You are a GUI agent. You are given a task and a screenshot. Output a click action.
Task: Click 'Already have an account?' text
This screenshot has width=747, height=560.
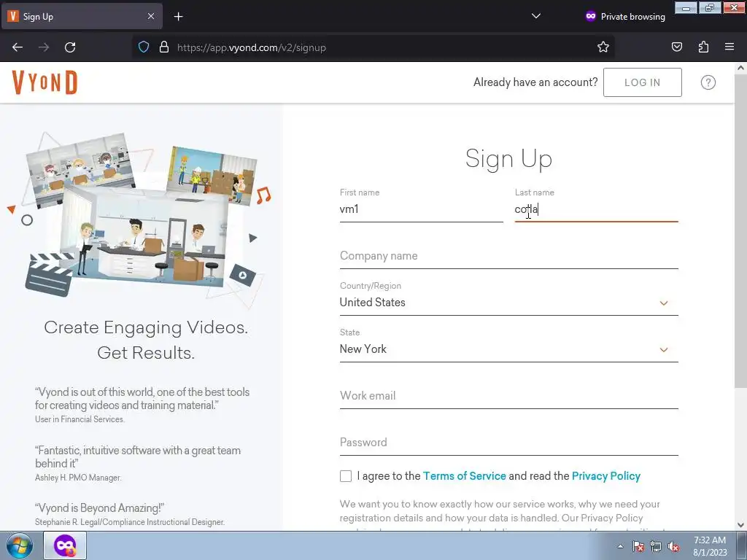coord(535,82)
